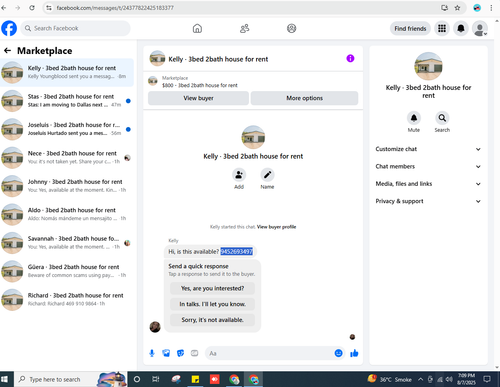Click Kelly's message Hi, is this available?
Image resolution: width=500 pixels, height=387 pixels.
[x=210, y=252]
